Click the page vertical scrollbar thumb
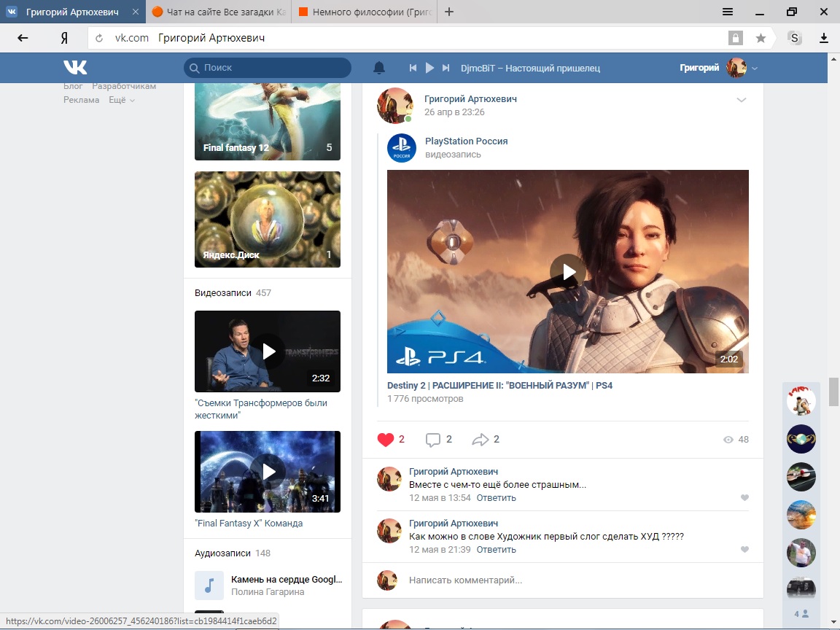This screenshot has width=840, height=630. [x=833, y=392]
